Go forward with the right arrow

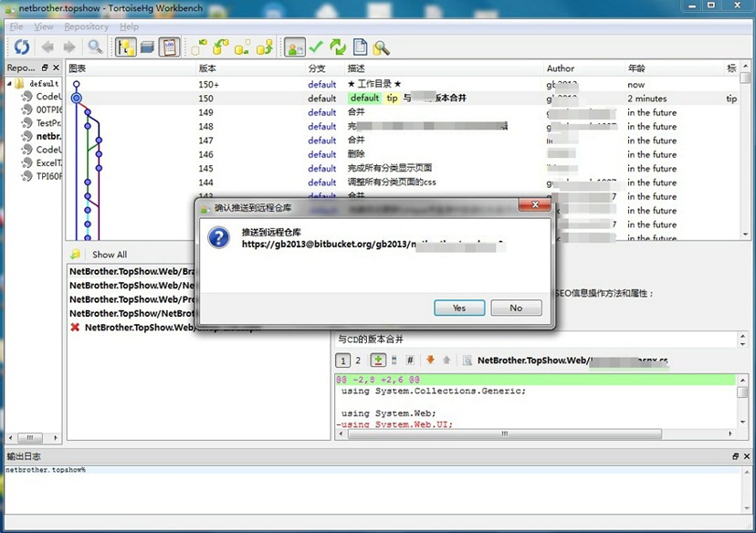[x=69, y=47]
